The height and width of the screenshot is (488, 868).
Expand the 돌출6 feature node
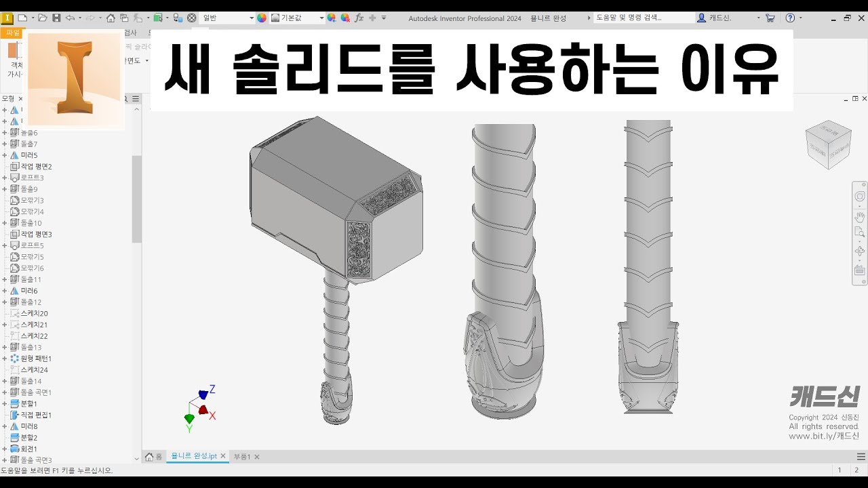(5, 133)
